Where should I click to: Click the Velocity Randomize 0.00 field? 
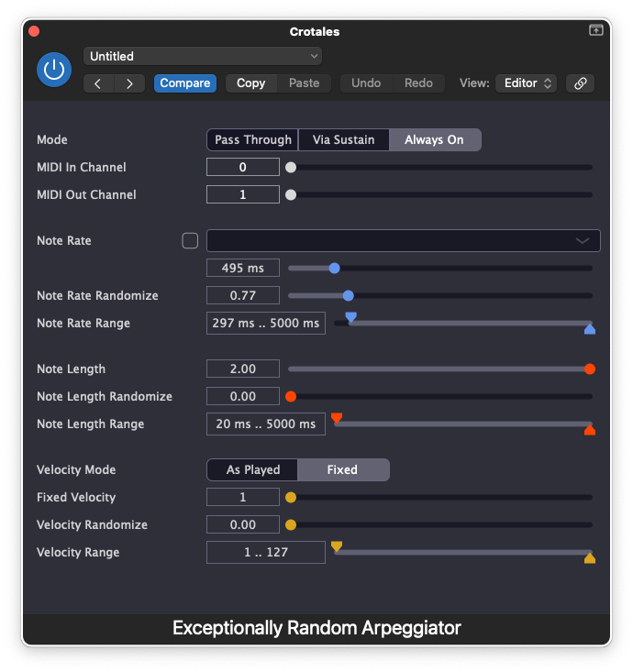243,524
